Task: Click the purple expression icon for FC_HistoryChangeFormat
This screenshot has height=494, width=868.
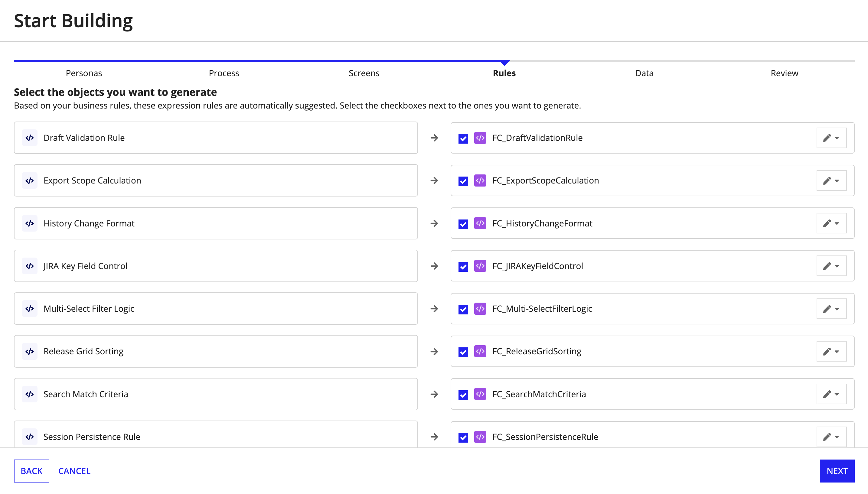Action: tap(480, 223)
